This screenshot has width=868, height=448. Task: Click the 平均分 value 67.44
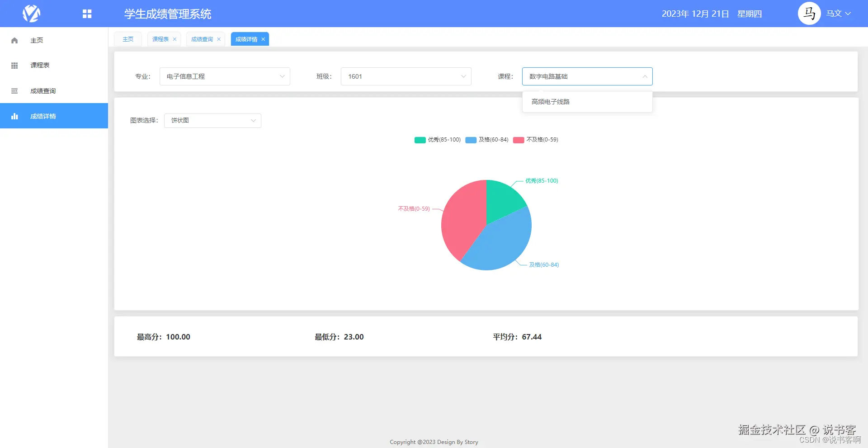pos(532,337)
